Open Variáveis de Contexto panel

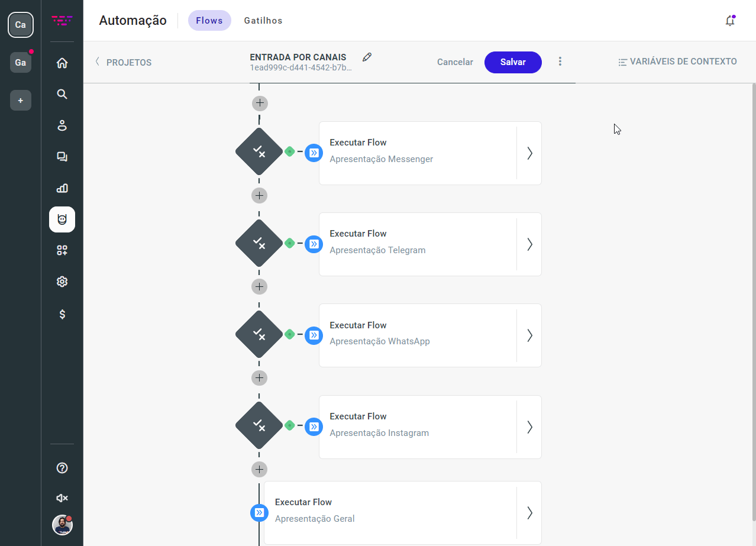click(677, 62)
